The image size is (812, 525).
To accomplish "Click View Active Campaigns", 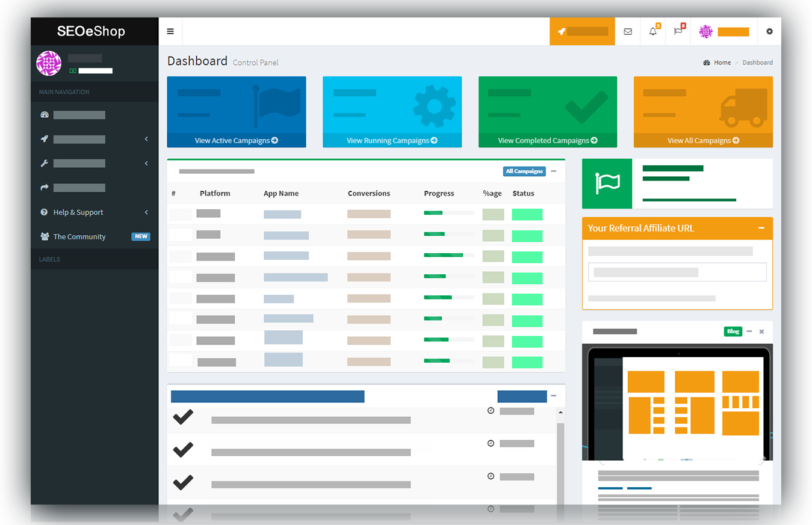I will [237, 140].
